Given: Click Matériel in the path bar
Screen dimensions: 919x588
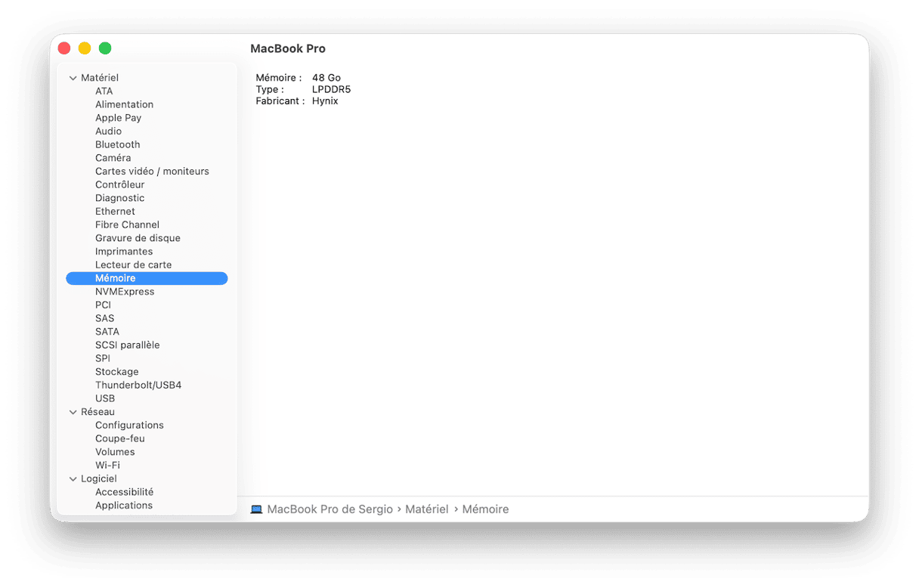Looking at the screenshot, I should pyautogui.click(x=427, y=509).
